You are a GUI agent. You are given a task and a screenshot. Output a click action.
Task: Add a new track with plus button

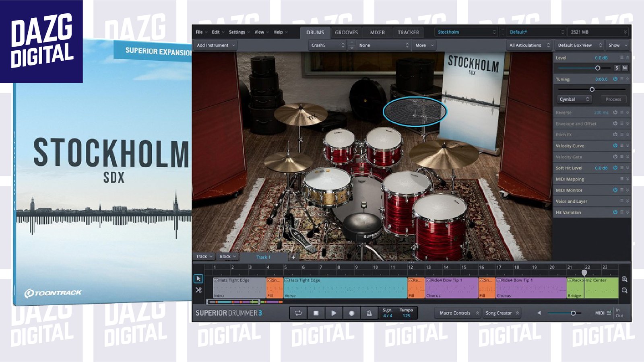click(x=293, y=257)
